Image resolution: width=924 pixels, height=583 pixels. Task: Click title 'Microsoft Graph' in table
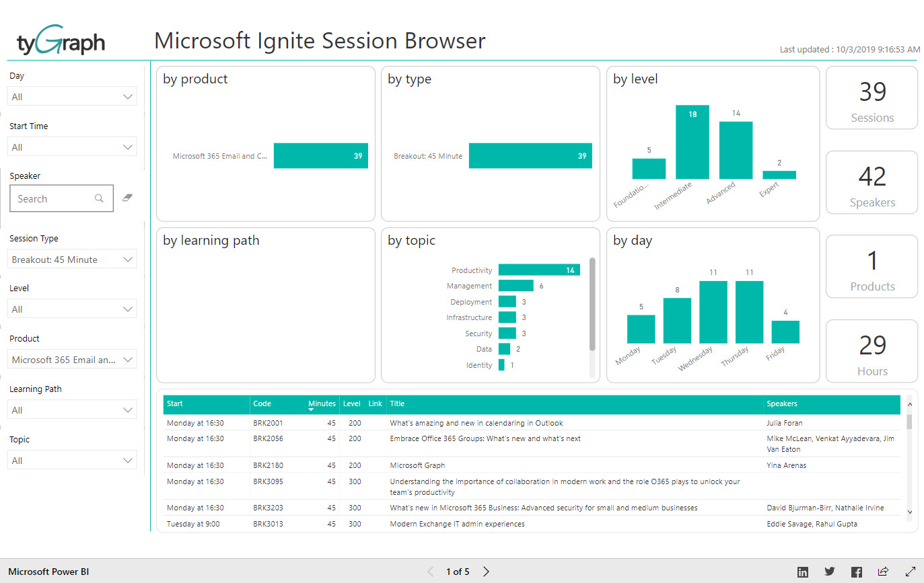tap(417, 465)
